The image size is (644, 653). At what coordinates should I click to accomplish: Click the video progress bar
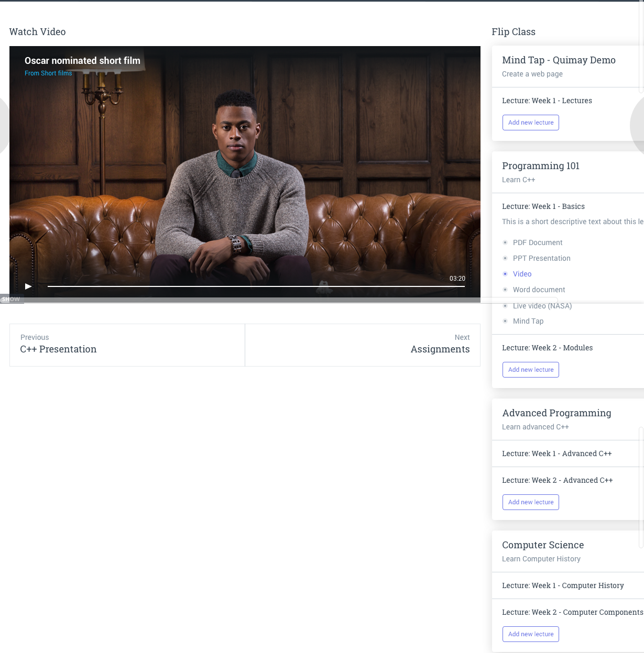tap(256, 286)
